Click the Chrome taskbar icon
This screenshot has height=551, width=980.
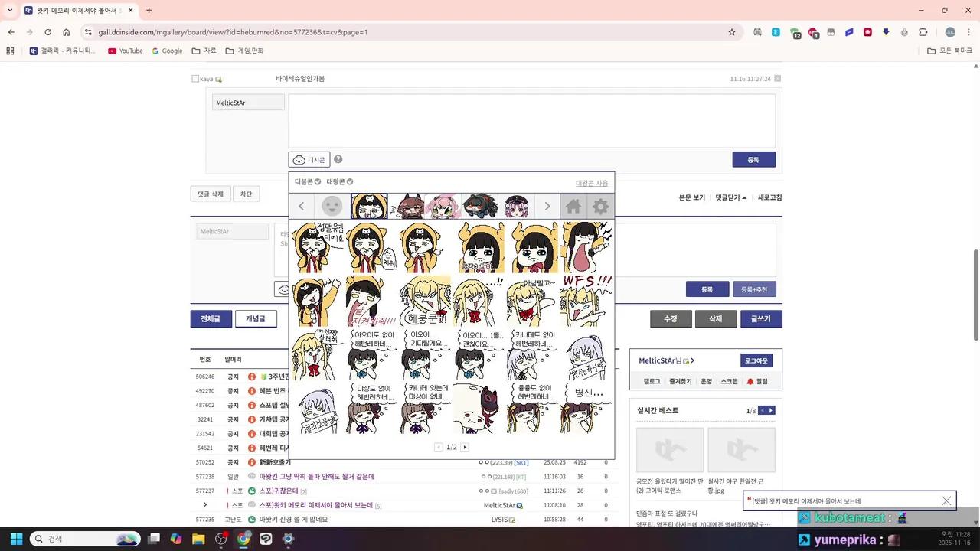pyautogui.click(x=243, y=539)
